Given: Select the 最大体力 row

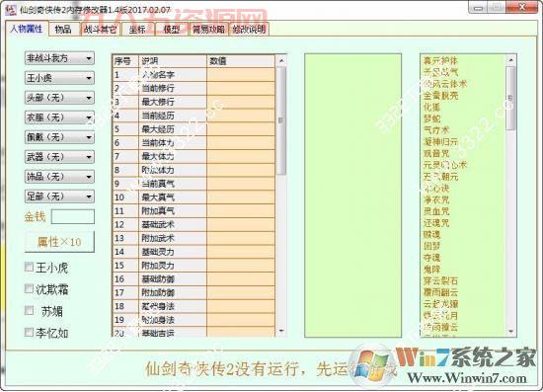Looking at the screenshot, I should pyautogui.click(x=194, y=157).
